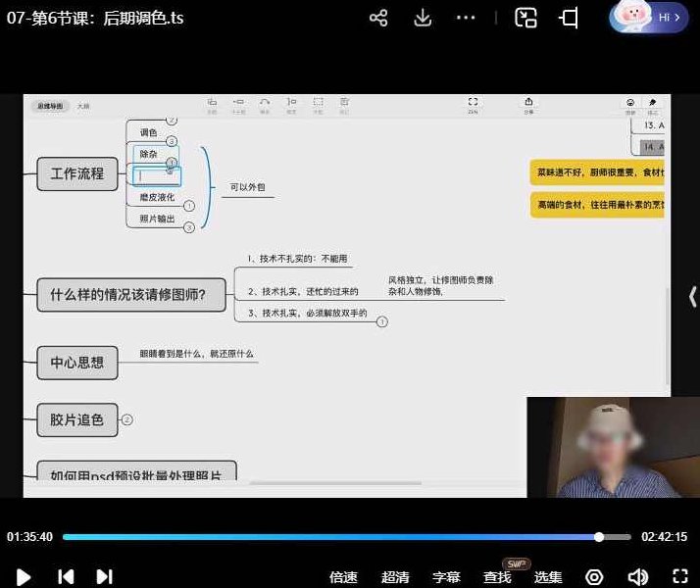700x588 pixels.
Task: Open the 倍速 playback speed menu
Action: (343, 577)
